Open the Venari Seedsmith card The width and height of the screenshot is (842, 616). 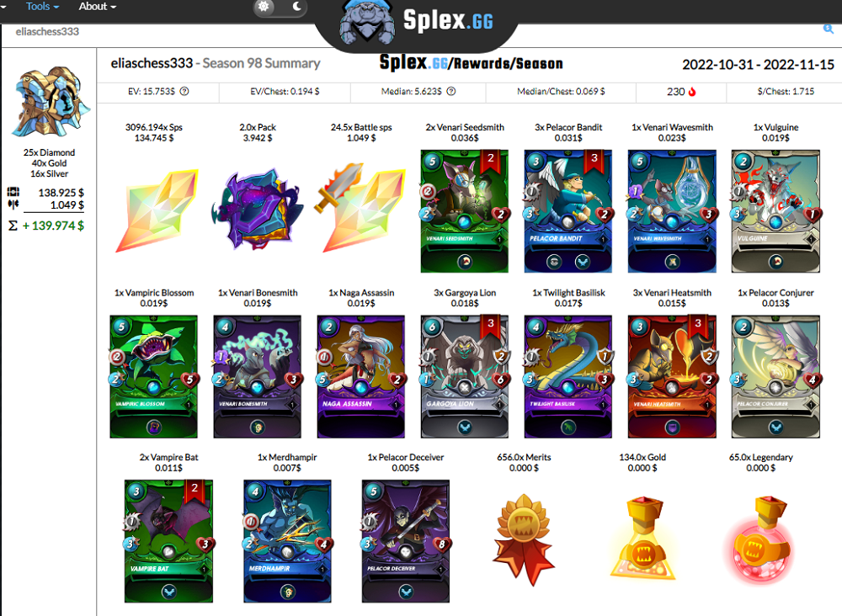click(x=465, y=211)
